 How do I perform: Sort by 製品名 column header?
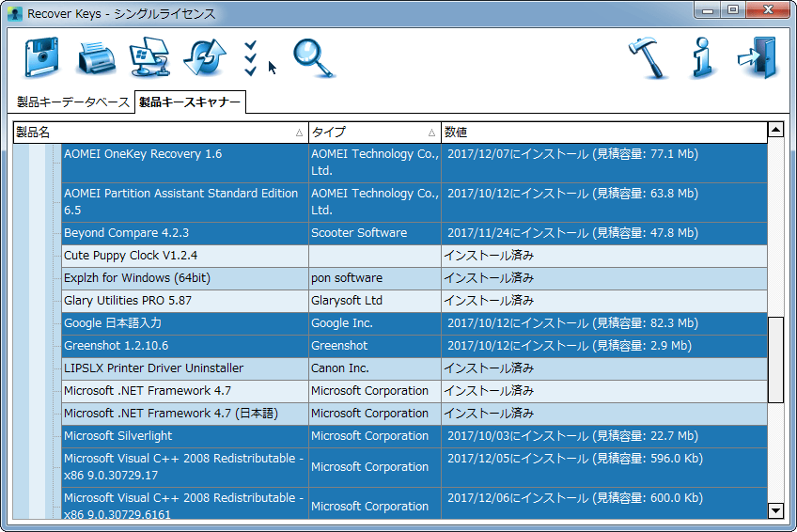pyautogui.click(x=161, y=133)
